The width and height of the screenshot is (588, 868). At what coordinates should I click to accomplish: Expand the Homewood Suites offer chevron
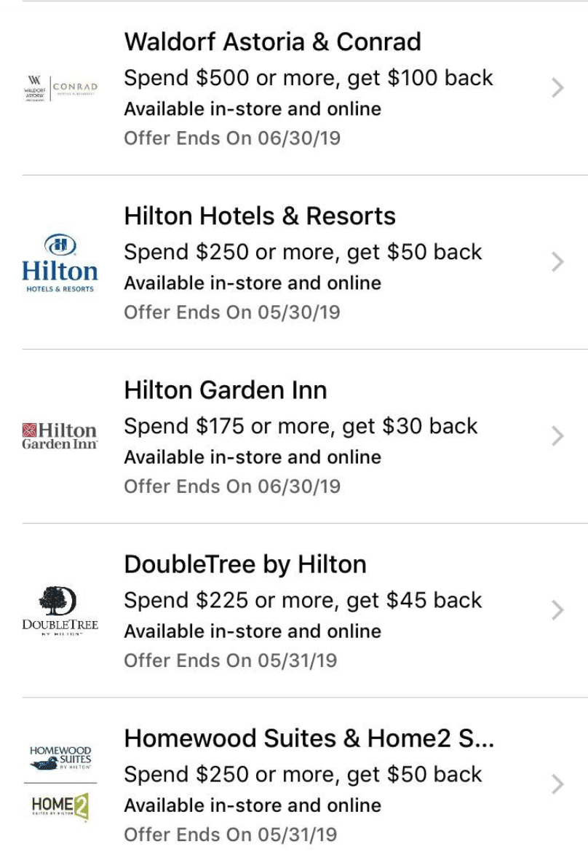pyautogui.click(x=557, y=784)
